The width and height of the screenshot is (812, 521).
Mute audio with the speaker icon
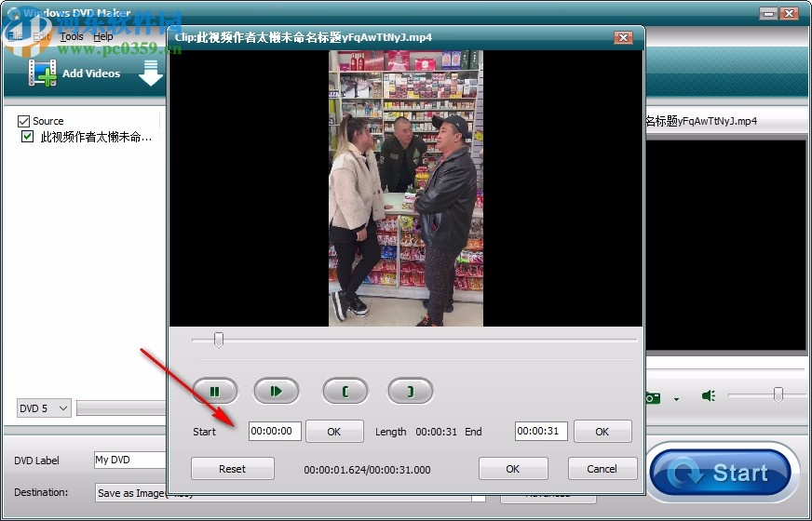click(709, 395)
